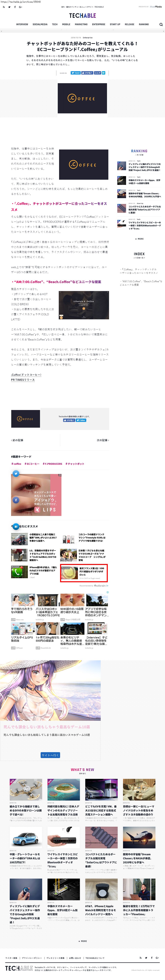Open What's New DIY木製ドローン article thumbnail

click(26, 790)
